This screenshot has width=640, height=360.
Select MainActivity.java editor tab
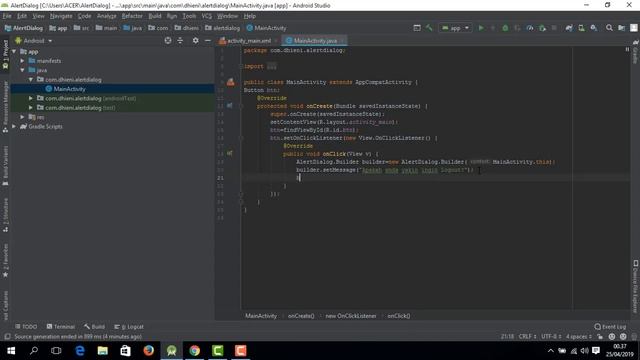point(315,41)
